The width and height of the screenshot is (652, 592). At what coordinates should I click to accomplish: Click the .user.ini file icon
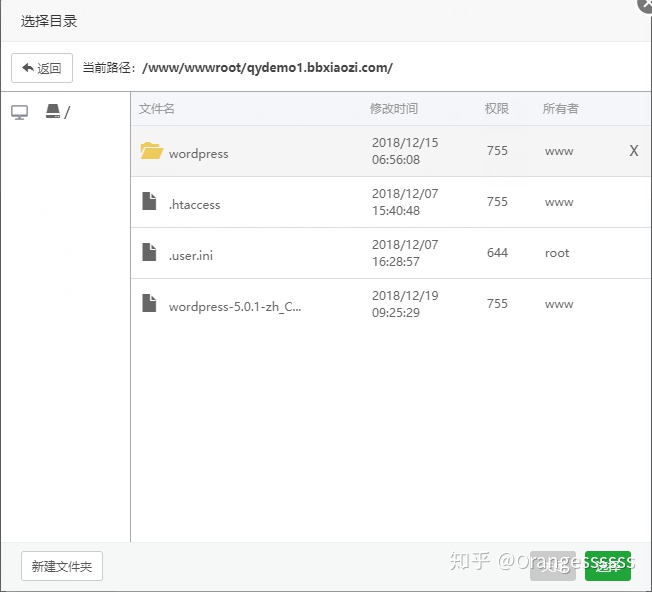149,252
